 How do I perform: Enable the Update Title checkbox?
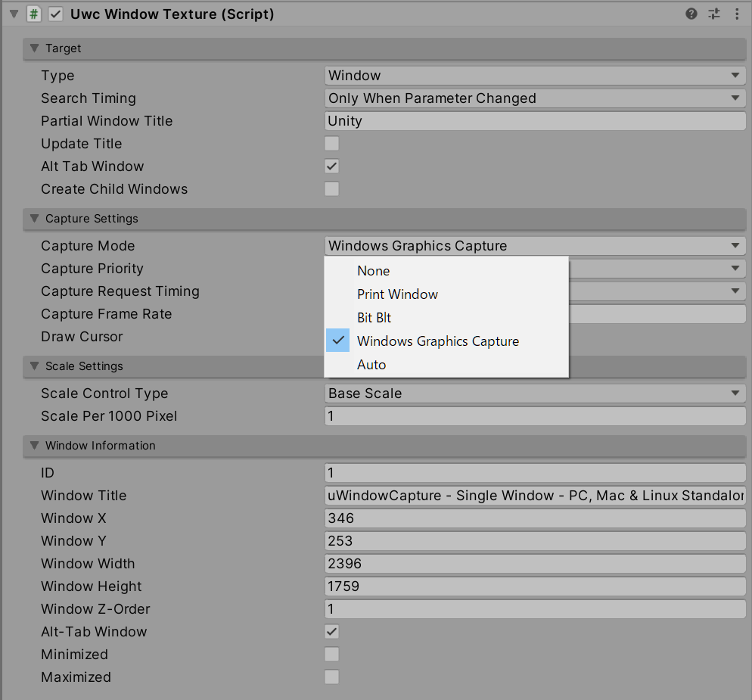331,143
